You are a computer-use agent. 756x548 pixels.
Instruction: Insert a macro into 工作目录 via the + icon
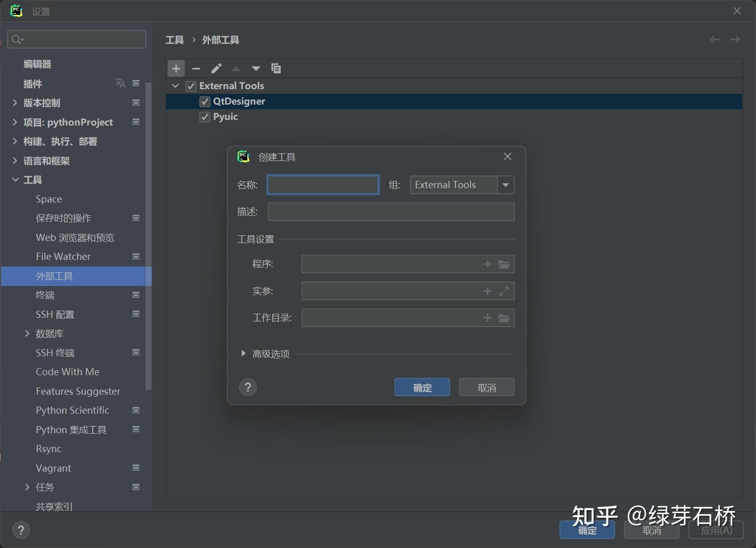pyautogui.click(x=487, y=317)
